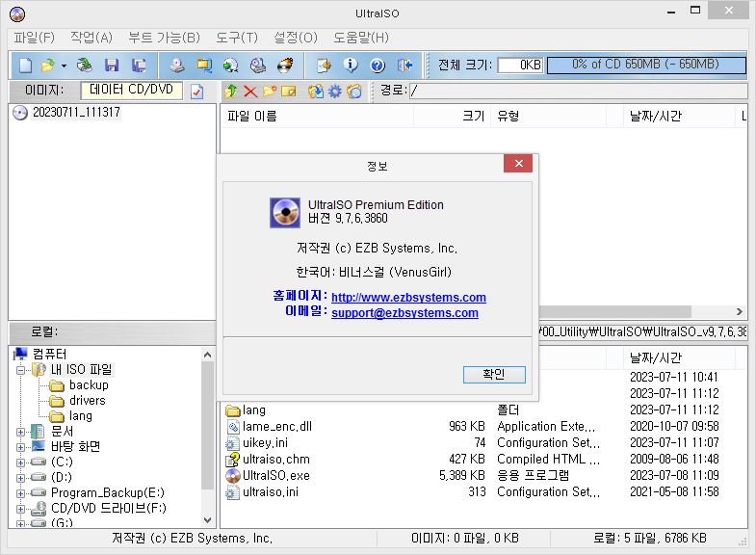Click the blue gear Properties icon
This screenshot has height=555, width=756.
(334, 92)
